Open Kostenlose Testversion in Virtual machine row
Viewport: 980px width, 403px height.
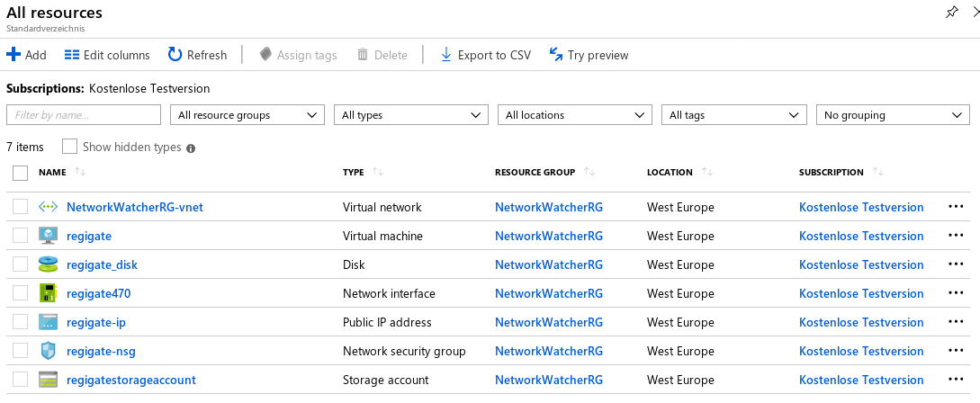861,236
